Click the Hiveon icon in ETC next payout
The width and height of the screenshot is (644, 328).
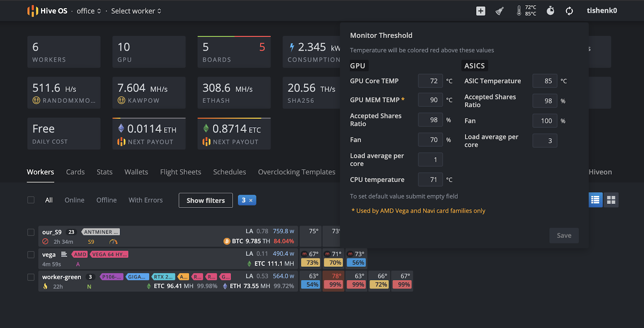[x=206, y=142]
